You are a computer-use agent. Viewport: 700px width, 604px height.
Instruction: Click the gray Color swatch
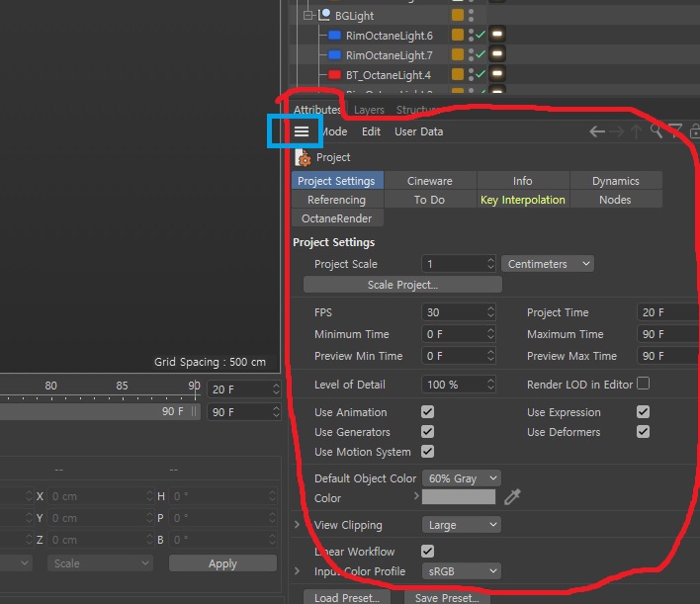click(x=459, y=497)
